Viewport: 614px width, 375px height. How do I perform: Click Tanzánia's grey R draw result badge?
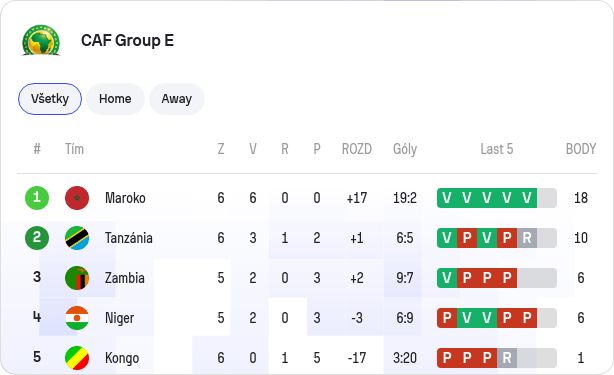tap(527, 238)
